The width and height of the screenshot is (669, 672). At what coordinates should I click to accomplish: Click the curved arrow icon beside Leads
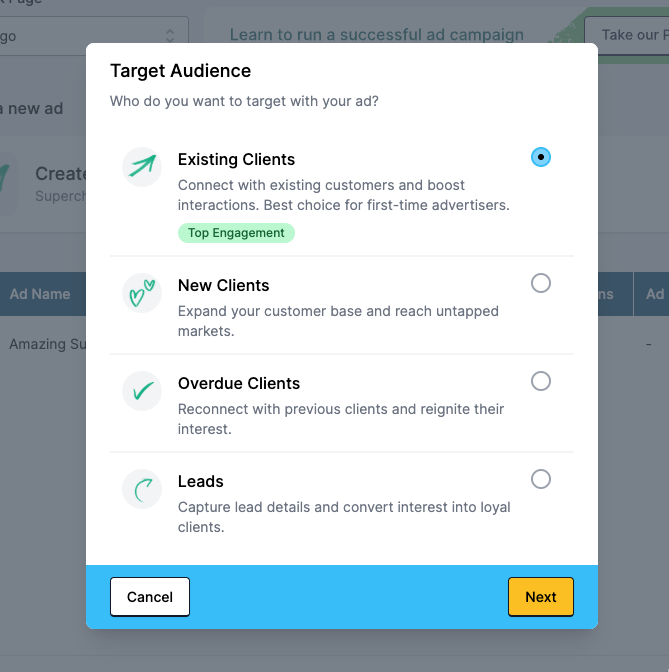pyautogui.click(x=142, y=489)
